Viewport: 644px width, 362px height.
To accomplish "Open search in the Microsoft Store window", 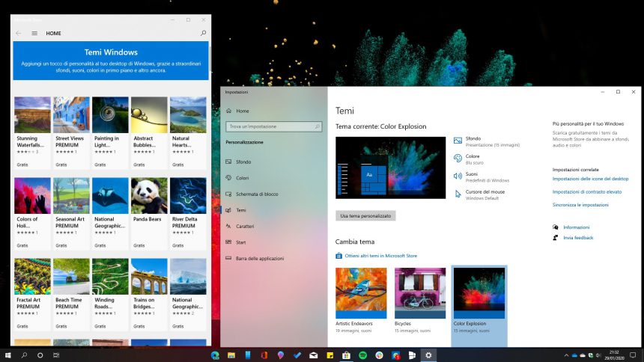I will (x=203, y=33).
